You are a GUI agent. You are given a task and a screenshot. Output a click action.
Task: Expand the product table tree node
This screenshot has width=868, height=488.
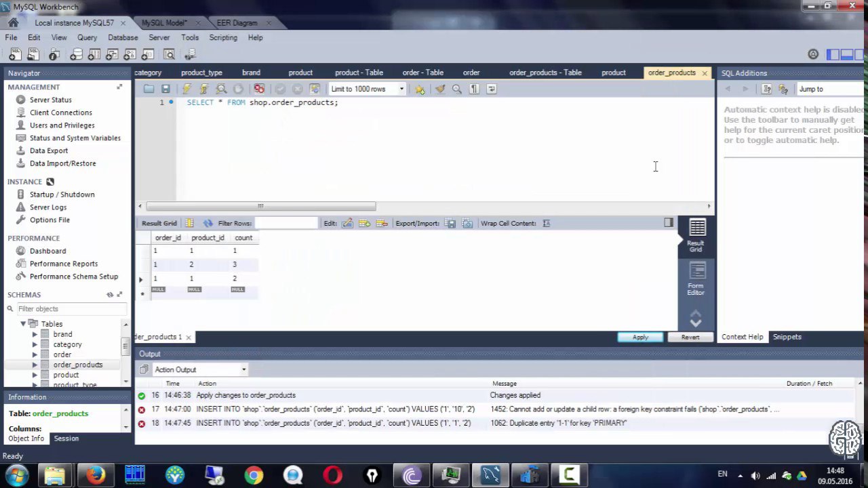tap(35, 375)
